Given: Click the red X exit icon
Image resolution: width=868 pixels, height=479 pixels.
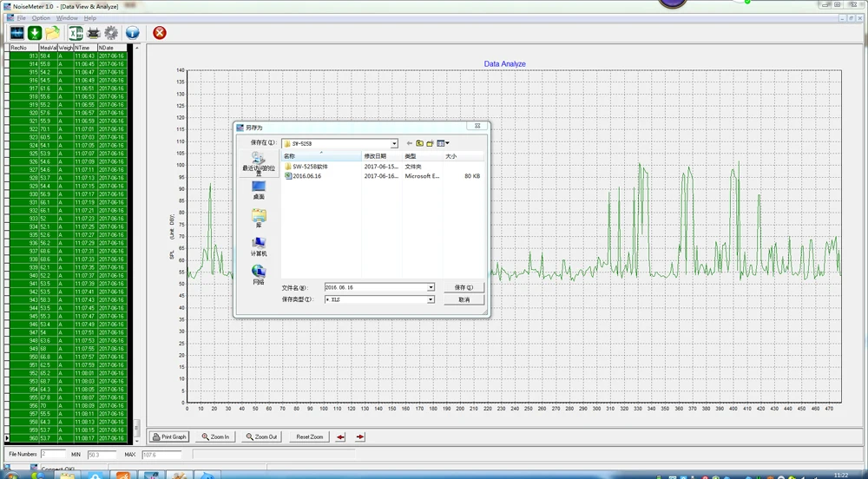Looking at the screenshot, I should 160,33.
